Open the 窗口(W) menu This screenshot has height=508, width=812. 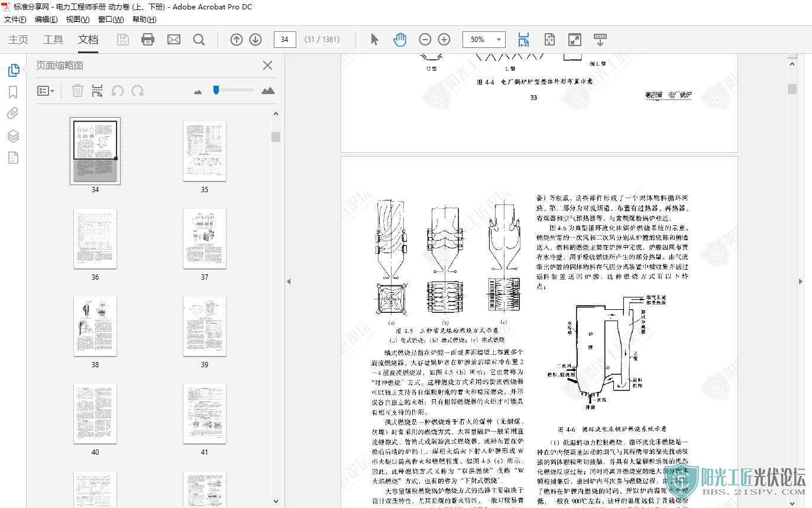(111, 20)
